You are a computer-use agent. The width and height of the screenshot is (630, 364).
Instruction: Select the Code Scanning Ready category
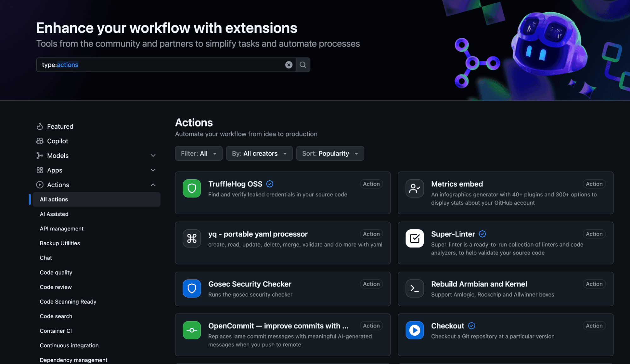68,302
